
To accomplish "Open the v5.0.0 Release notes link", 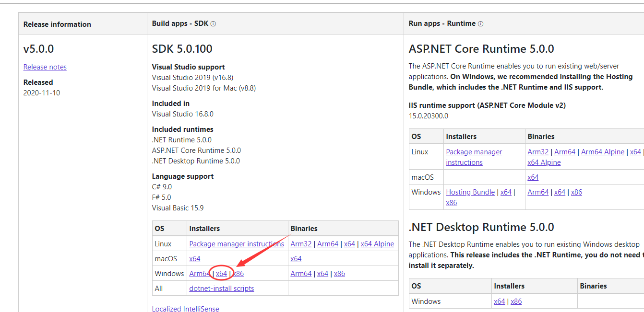I will pos(45,67).
